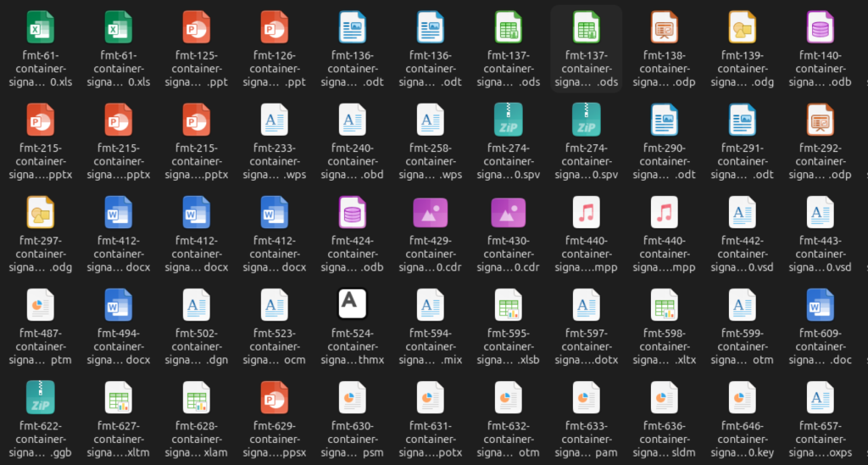The height and width of the screenshot is (465, 868).
Task: Click the file name label 'fmt-633-container-signa… pam'
Action: pos(587,440)
